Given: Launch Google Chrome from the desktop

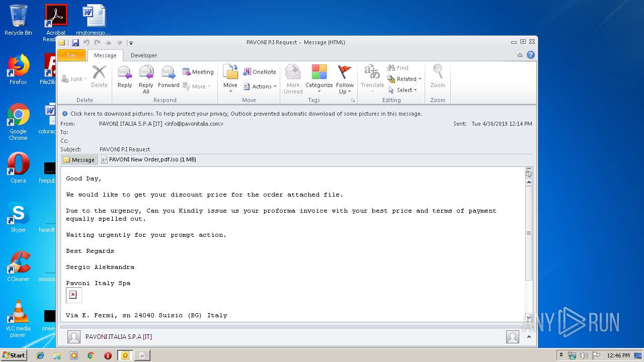Looking at the screenshot, I should click(18, 122).
